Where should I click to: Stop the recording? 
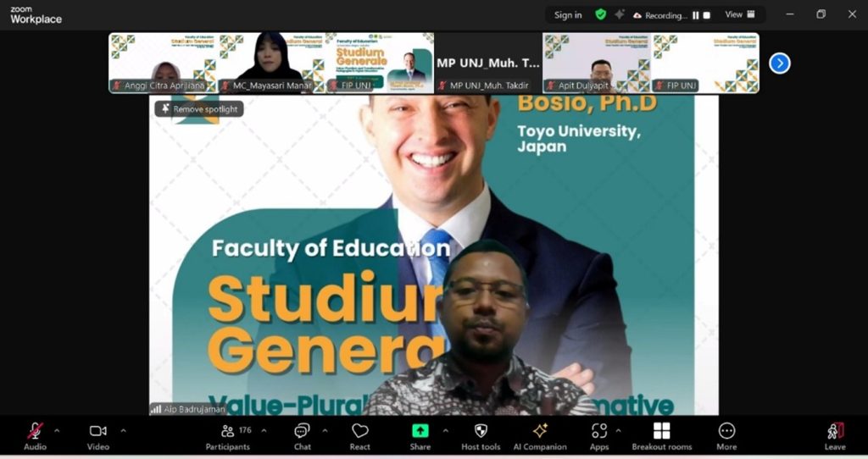[x=707, y=15]
